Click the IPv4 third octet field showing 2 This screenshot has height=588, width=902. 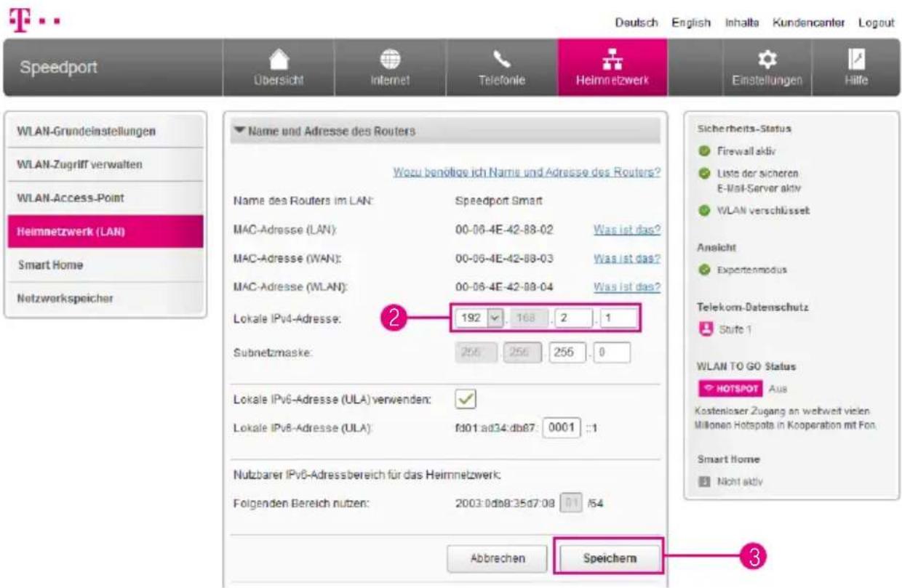tap(573, 318)
